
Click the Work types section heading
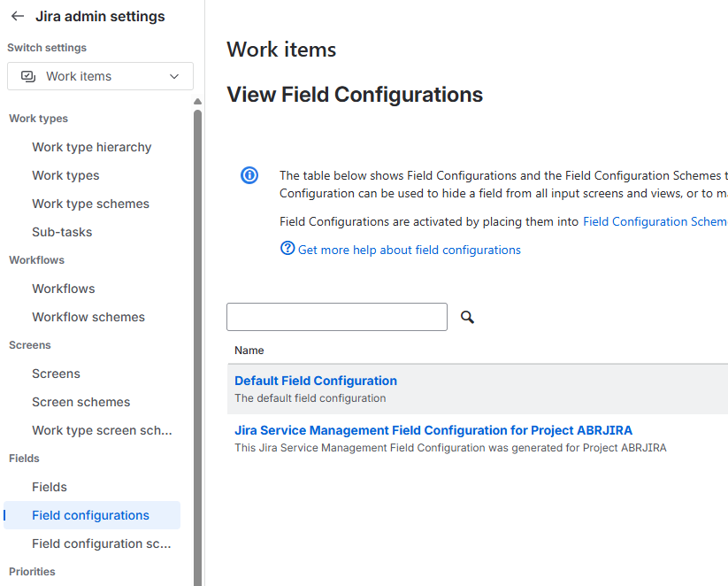[x=38, y=119]
